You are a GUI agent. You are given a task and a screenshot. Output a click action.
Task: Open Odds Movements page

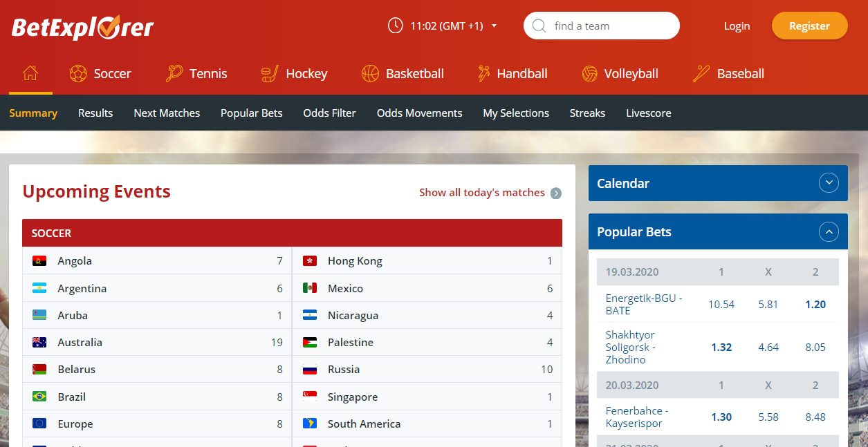419,113
